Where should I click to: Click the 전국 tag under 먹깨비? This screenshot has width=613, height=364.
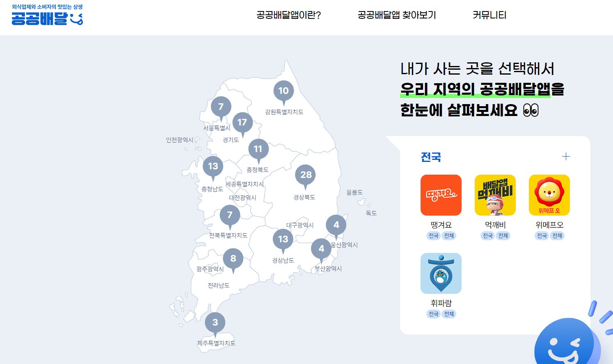(x=488, y=236)
